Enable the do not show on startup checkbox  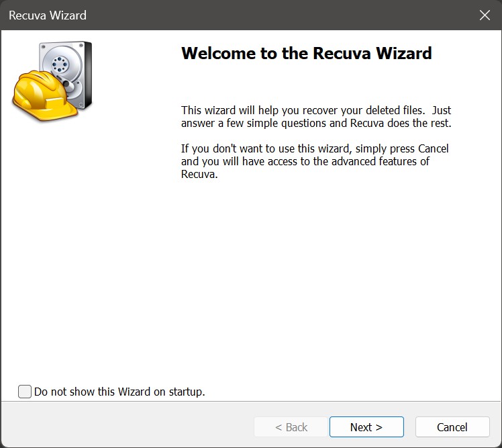tap(25, 392)
